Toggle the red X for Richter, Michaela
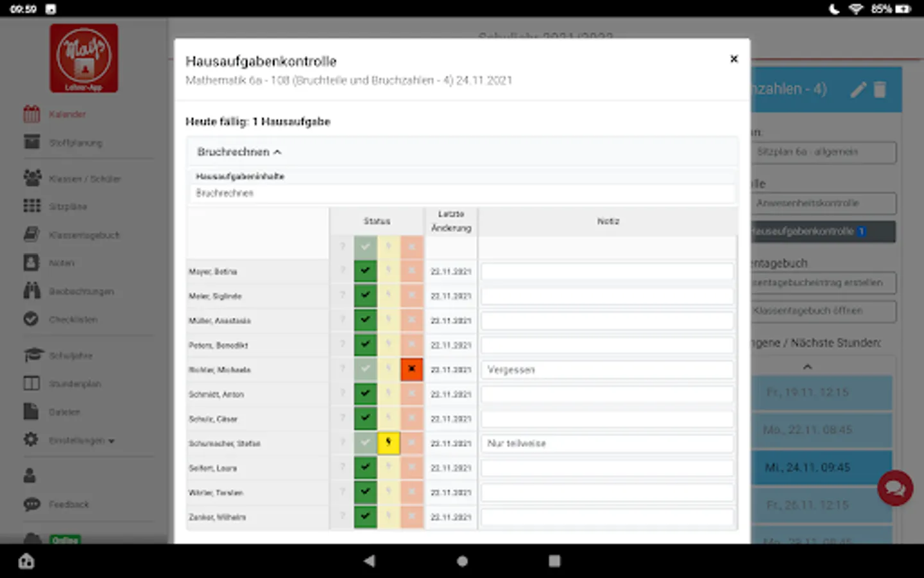The height and width of the screenshot is (578, 924). point(411,369)
